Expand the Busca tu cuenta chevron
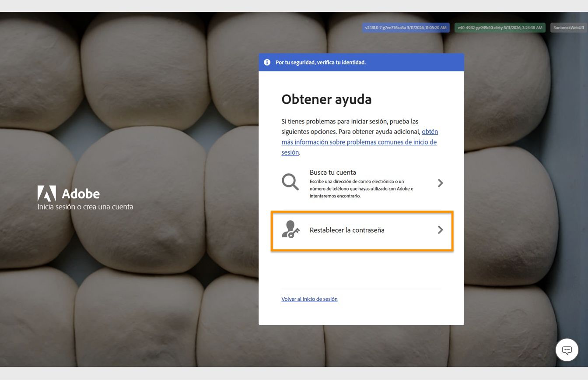The height and width of the screenshot is (380, 588). pos(441,183)
